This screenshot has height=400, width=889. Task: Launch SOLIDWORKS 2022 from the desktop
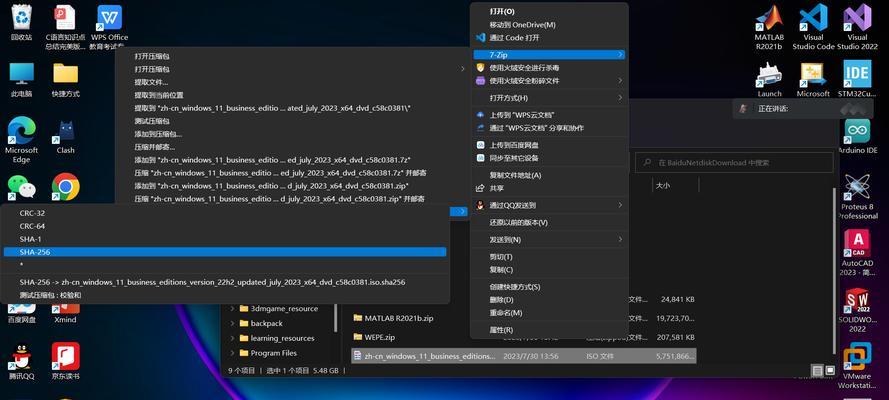tap(857, 309)
